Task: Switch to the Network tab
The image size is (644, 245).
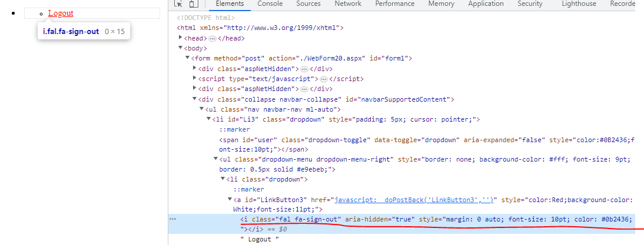Action: (348, 4)
